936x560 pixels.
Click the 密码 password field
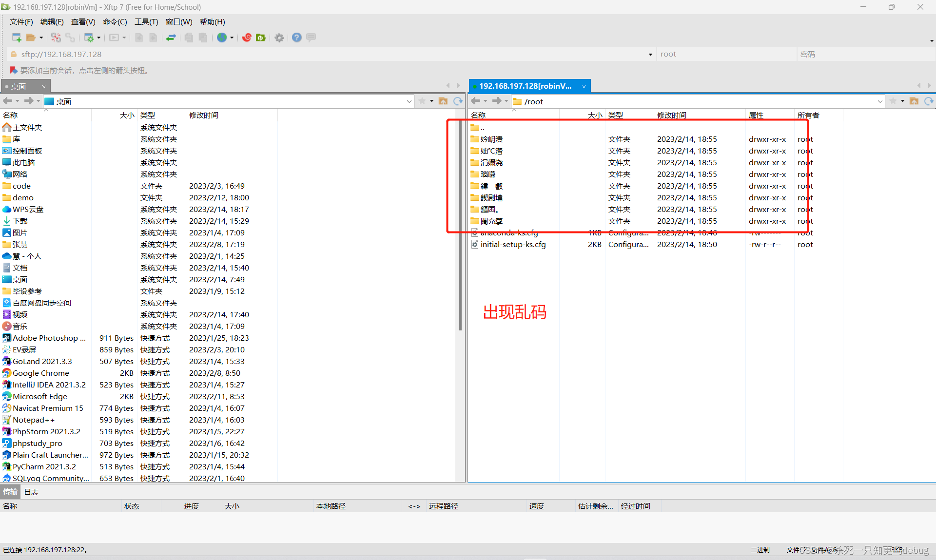coord(866,54)
